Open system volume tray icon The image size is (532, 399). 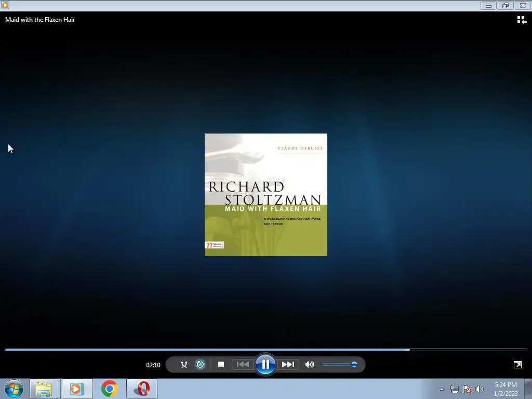pyautogui.click(x=480, y=389)
